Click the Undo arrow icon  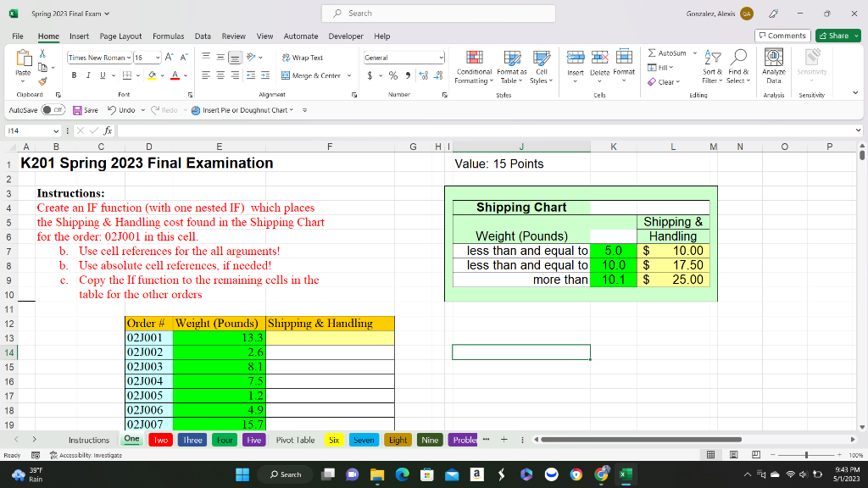(112, 110)
